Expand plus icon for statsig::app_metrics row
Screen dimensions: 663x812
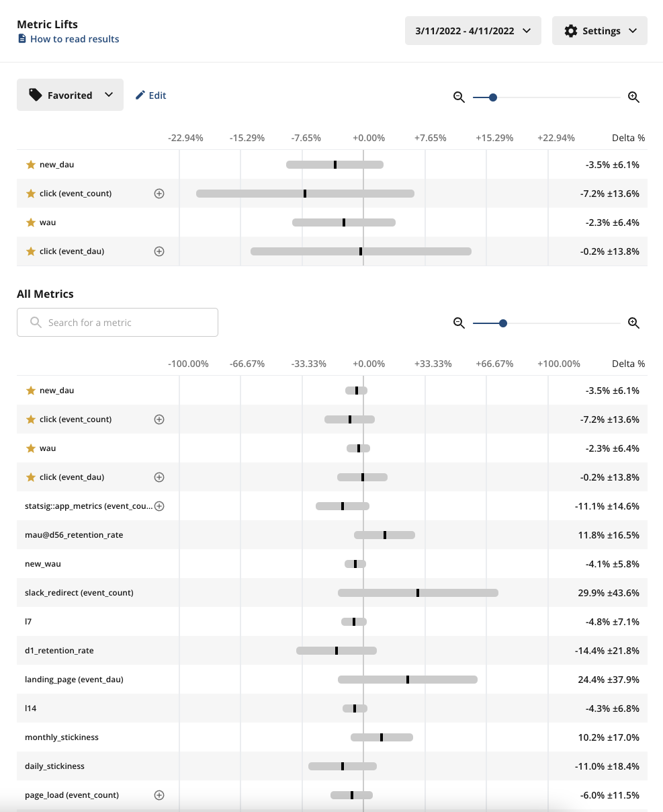(159, 506)
